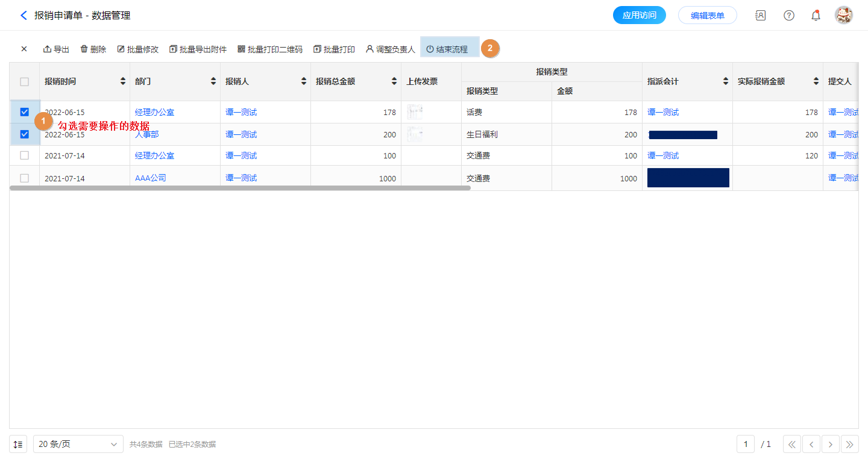Open the notification bell

point(816,16)
